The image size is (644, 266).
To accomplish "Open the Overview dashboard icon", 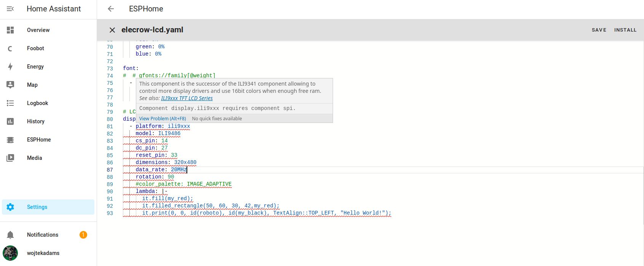I will [x=10, y=30].
